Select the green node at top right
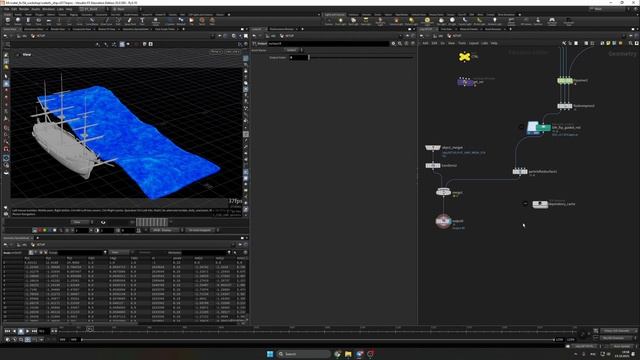Image resolution: width=640 pixels, height=360 pixels. (x=565, y=80)
